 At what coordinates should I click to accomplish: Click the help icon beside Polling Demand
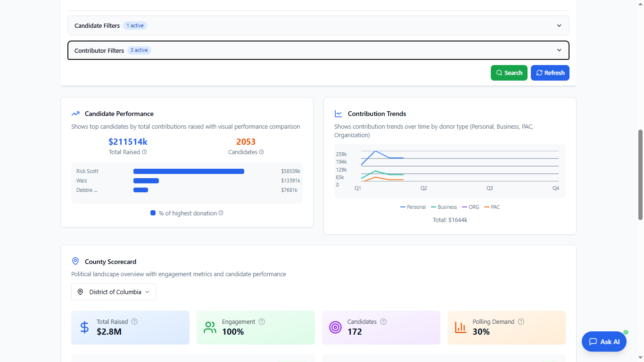(521, 321)
